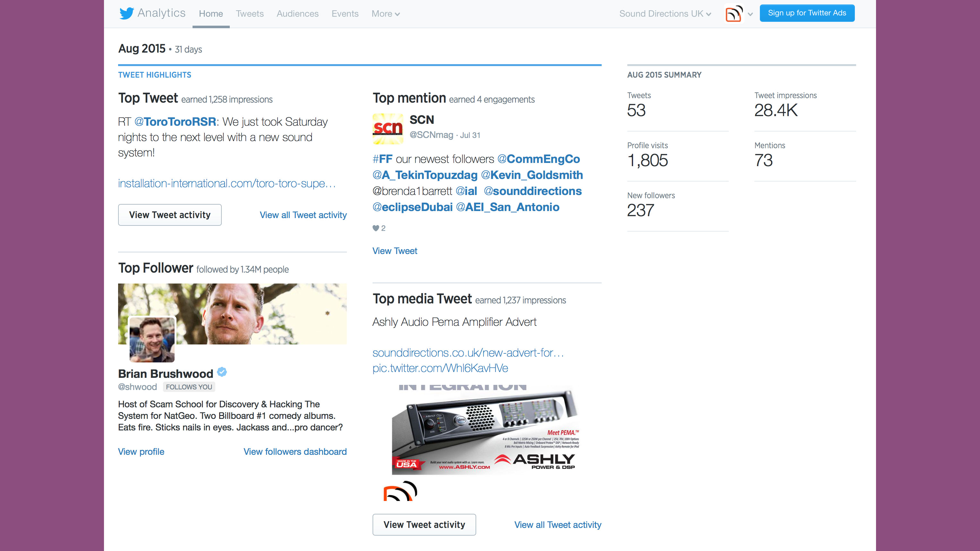Click the Mentions value 73
Image resolution: width=980 pixels, height=551 pixels.
[763, 160]
